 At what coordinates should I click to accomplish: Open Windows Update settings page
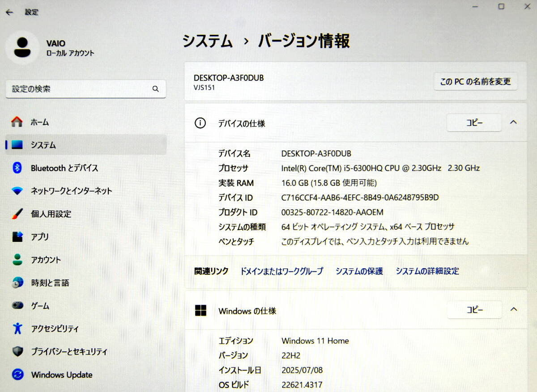86,375
